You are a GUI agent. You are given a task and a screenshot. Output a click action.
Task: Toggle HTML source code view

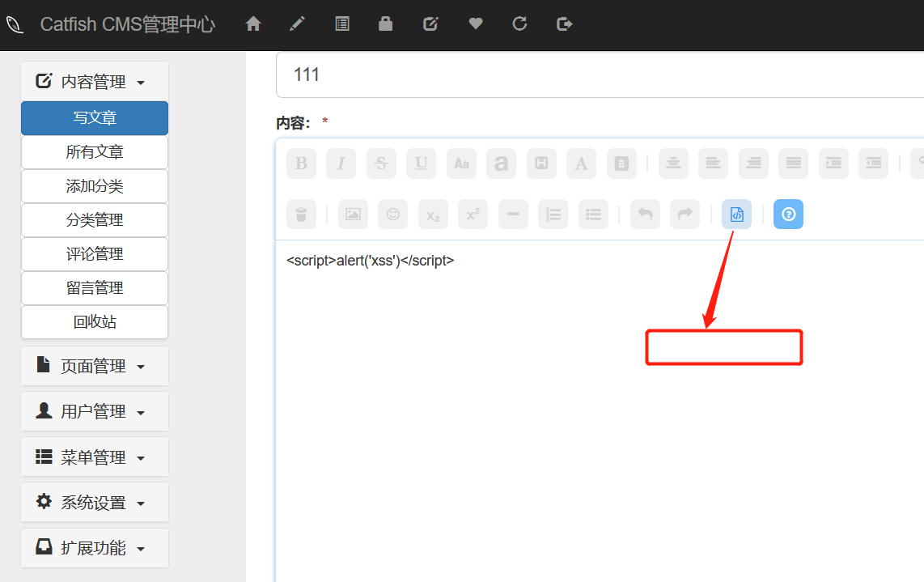click(736, 214)
